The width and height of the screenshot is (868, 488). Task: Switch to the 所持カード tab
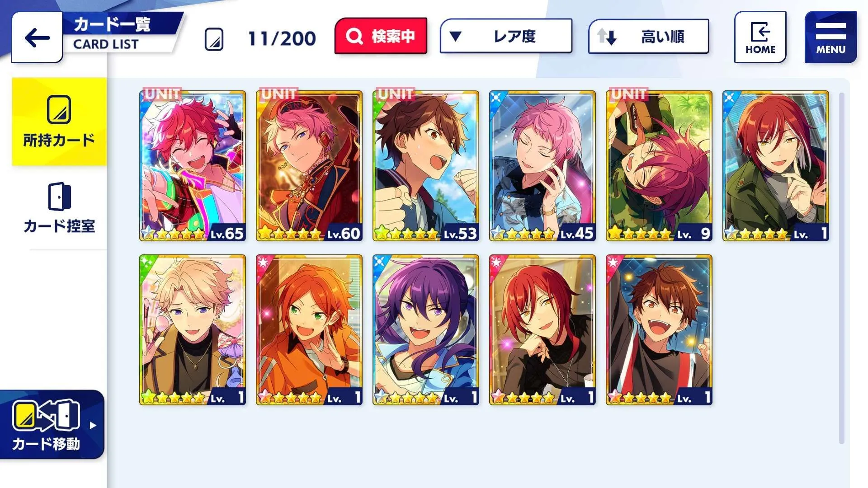59,122
